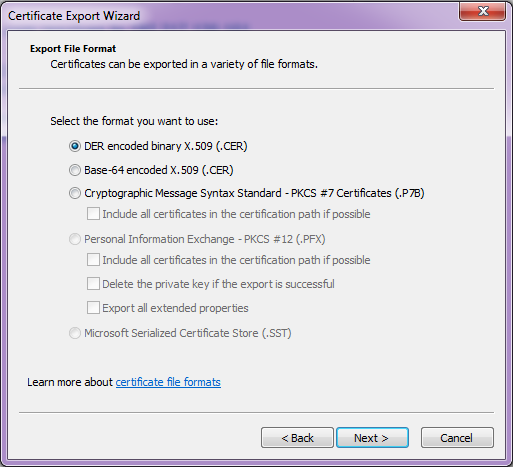The width and height of the screenshot is (513, 467).
Task: Enable Delete the private key checkbox
Action: point(93,284)
